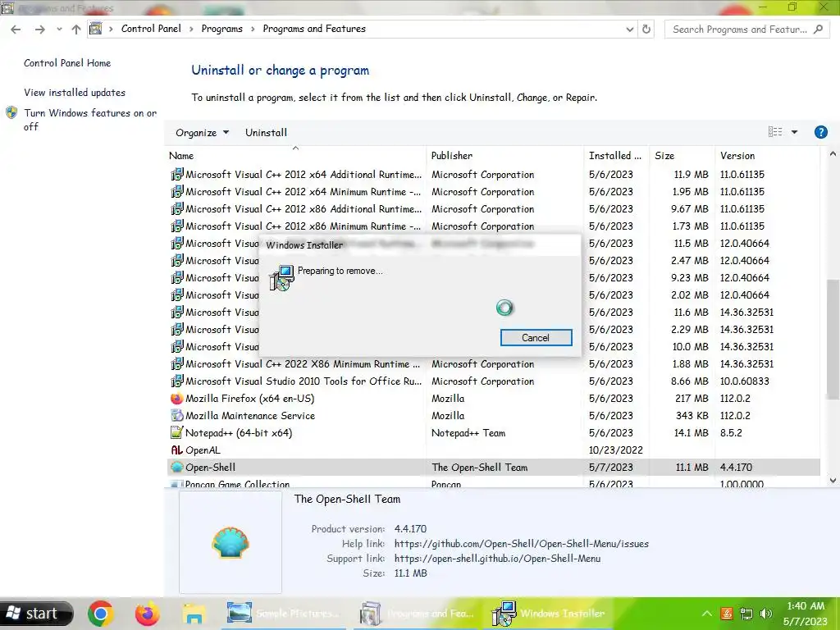Image resolution: width=840 pixels, height=630 pixels.
Task: Click the shield icon beside Windows features
Action: [11, 113]
